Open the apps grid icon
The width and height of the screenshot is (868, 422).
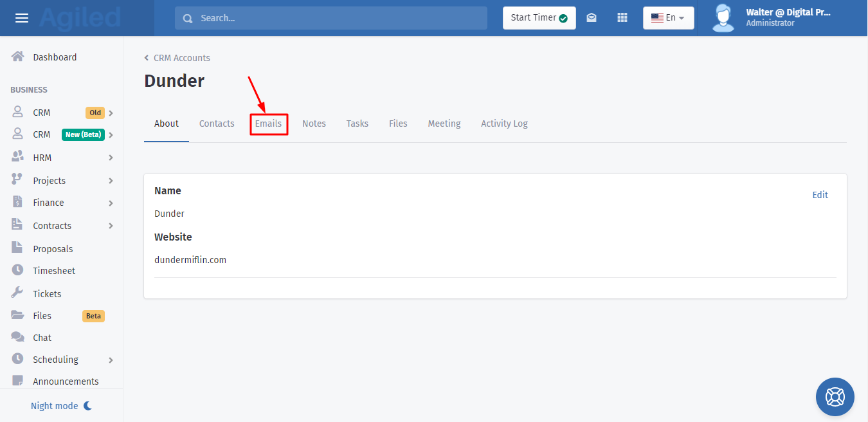click(x=622, y=18)
